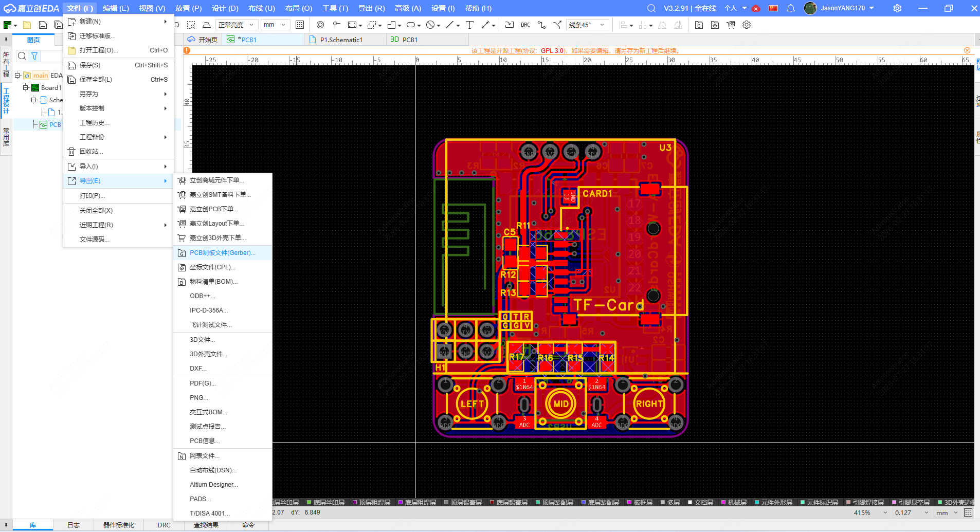Click the grid dots icon in toolbar
The height and width of the screenshot is (532, 980).
click(300, 25)
